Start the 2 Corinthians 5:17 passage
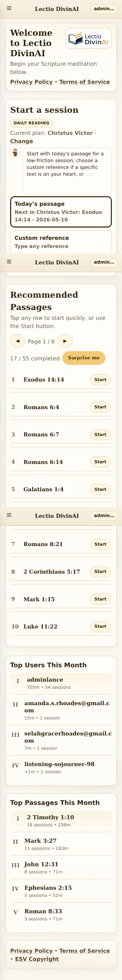This screenshot has height=980, width=122. [100, 572]
